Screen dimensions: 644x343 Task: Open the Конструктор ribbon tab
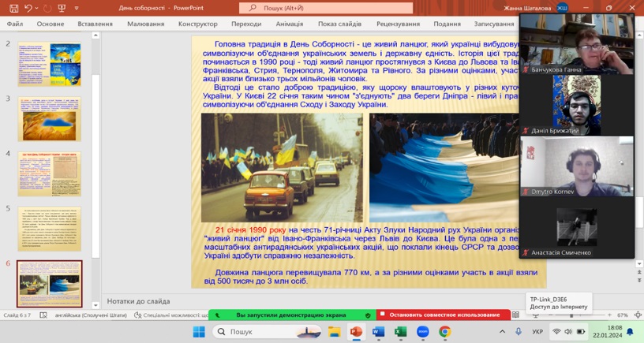tap(197, 24)
